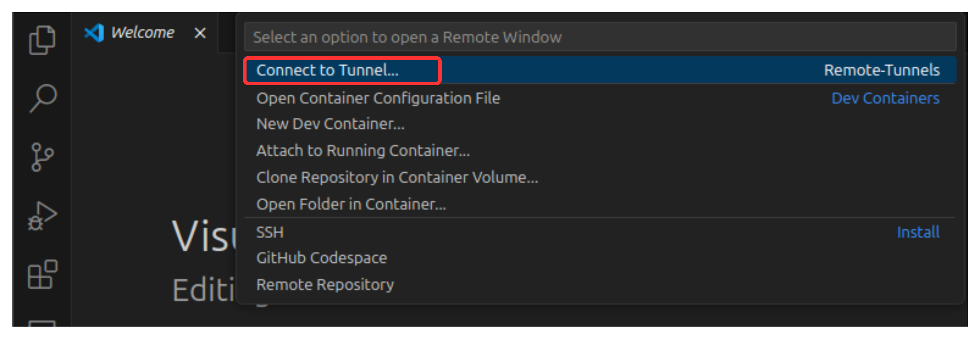Click Install link next to SSH

click(918, 232)
